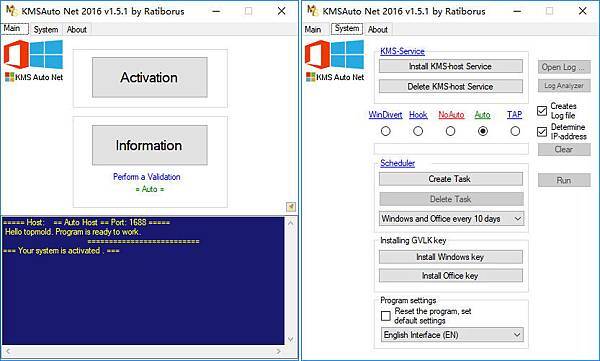The width and height of the screenshot is (600, 361).
Task: Open the About tab in the left window
Action: [x=77, y=29]
